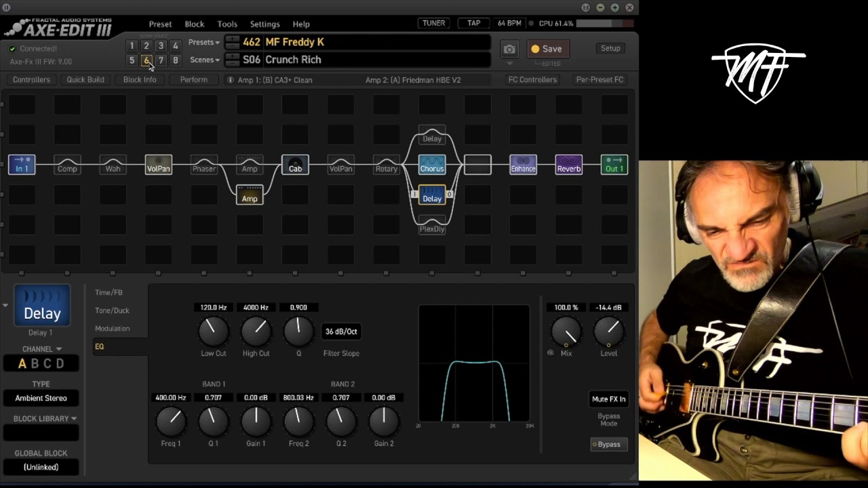Click the High Cut 4000 Hz value field

coord(256,308)
